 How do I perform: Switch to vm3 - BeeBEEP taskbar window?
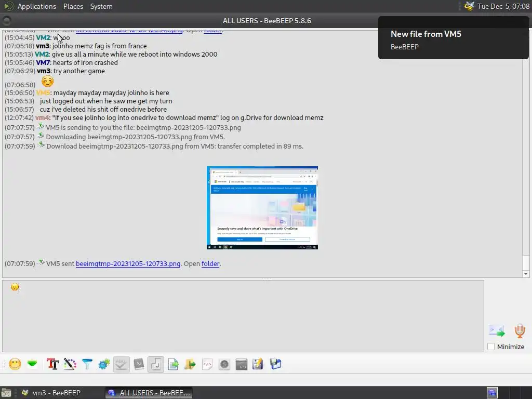pos(51,393)
